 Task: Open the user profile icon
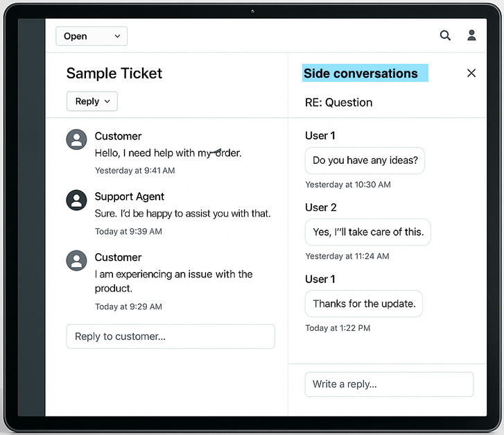471,35
